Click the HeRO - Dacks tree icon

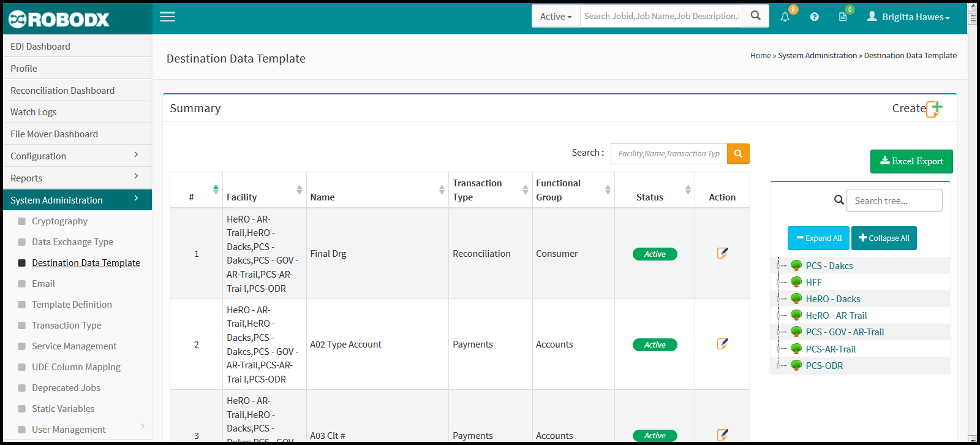[x=796, y=299]
